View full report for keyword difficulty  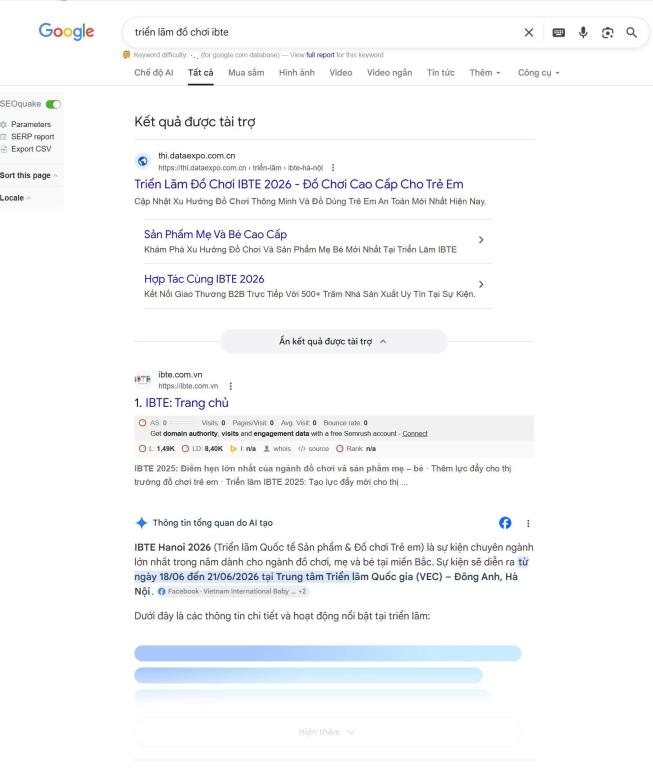[x=320, y=55]
